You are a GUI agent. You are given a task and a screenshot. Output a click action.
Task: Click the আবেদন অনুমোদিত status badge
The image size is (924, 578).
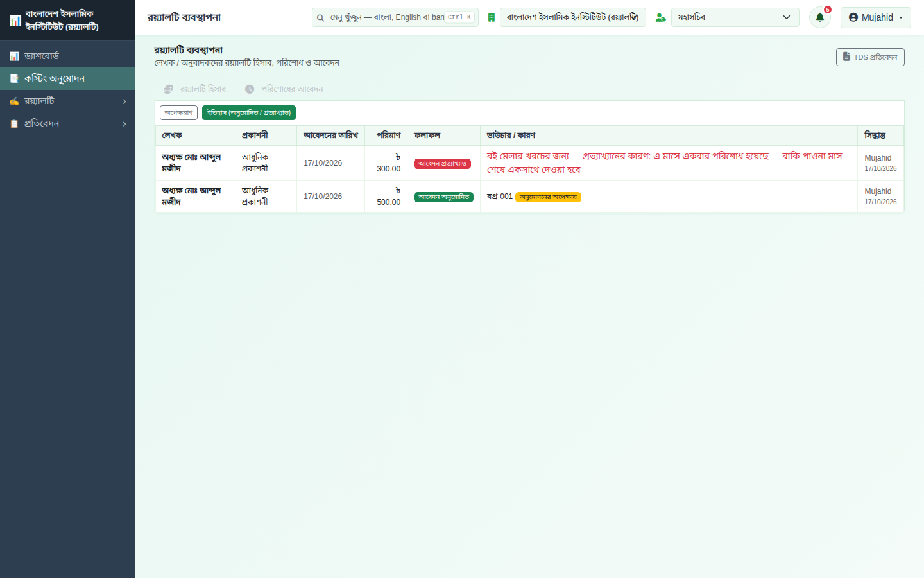443,197
